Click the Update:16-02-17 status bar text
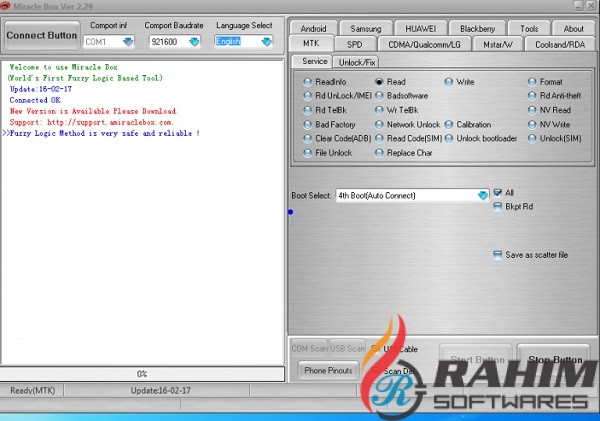The height and width of the screenshot is (421, 600). (x=160, y=391)
